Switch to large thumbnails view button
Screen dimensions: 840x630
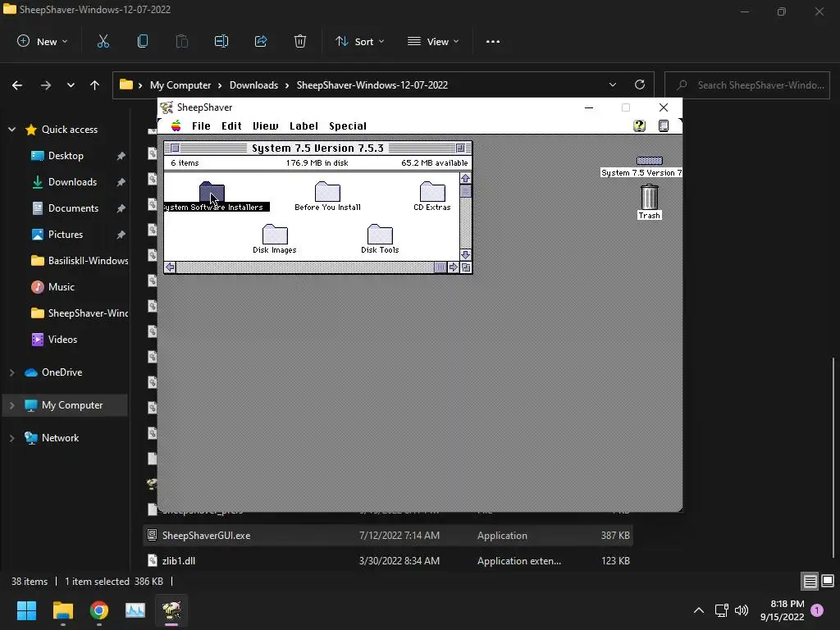[828, 582]
